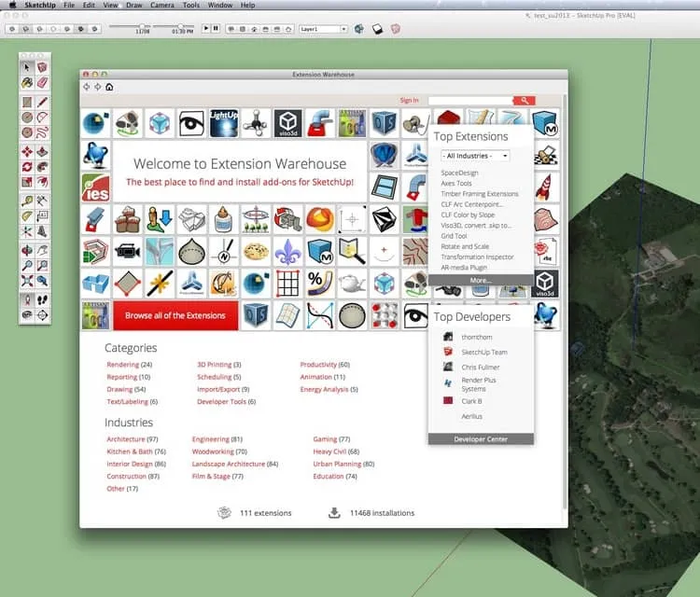Open the ies extension icon
Screen dimensions: 700x597
(x=95, y=187)
